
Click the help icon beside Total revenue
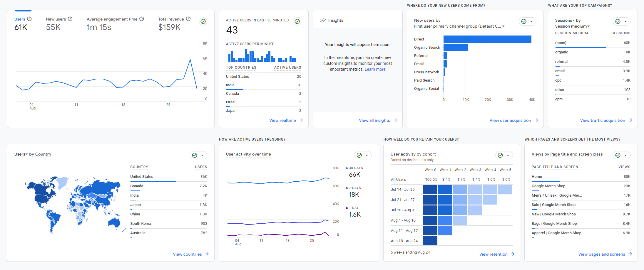pyautogui.click(x=188, y=19)
